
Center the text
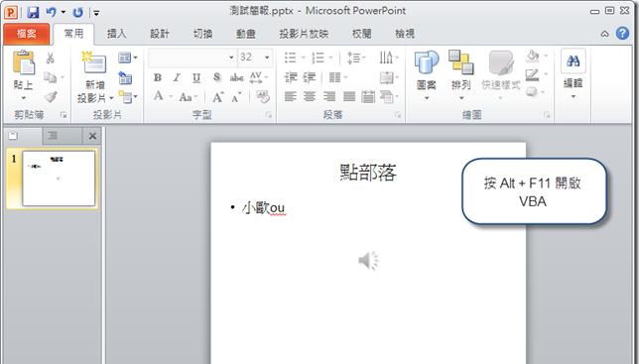tap(310, 97)
